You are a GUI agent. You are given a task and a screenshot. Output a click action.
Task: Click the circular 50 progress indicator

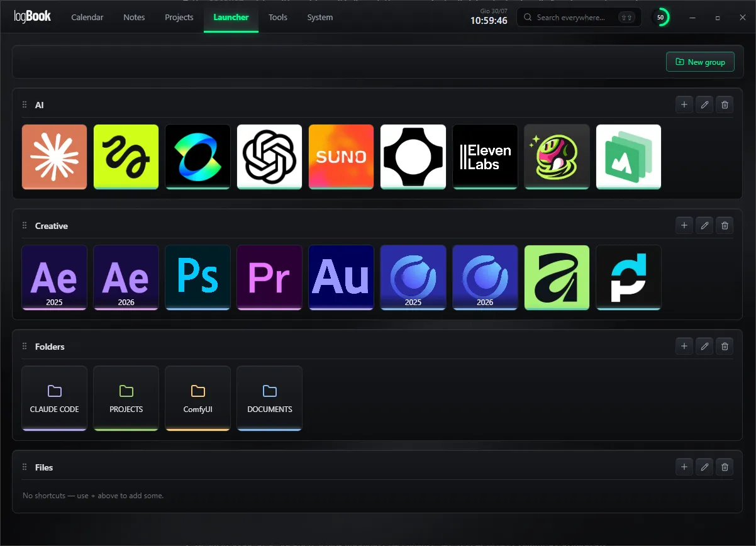(660, 18)
